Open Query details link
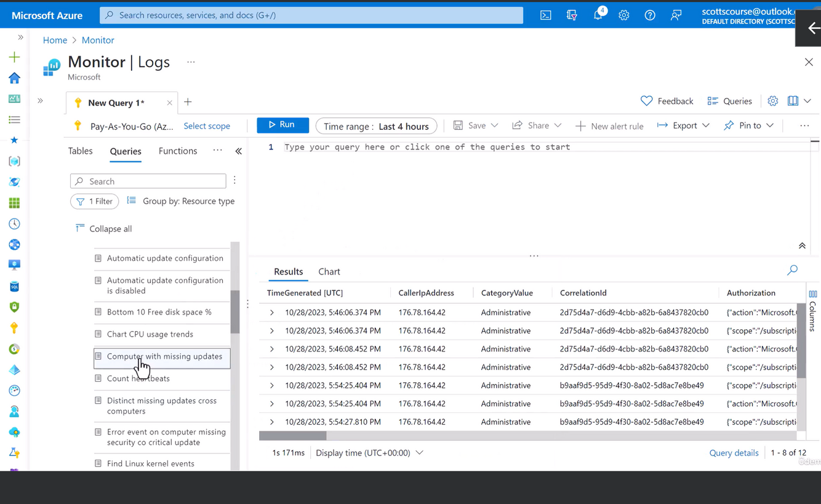This screenshot has width=821, height=504. pyautogui.click(x=734, y=453)
